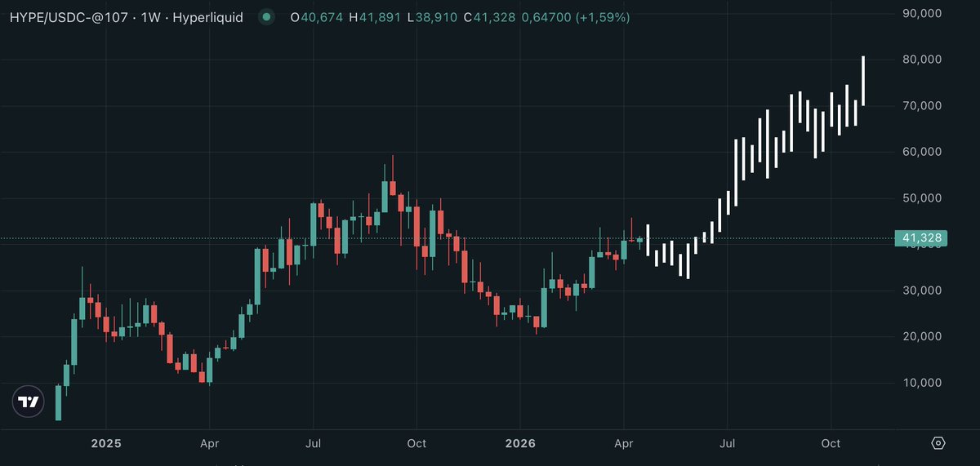
Task: Select the open value O40,674
Action: 316,17
